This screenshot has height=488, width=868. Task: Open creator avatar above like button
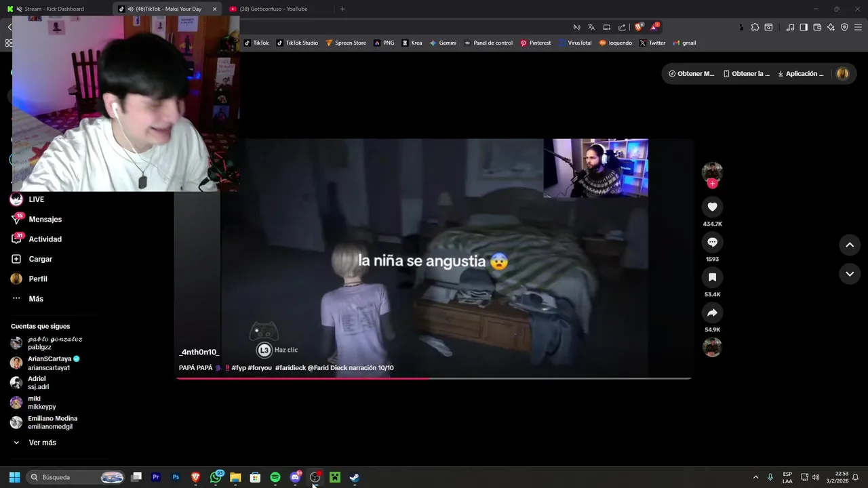[712, 172]
